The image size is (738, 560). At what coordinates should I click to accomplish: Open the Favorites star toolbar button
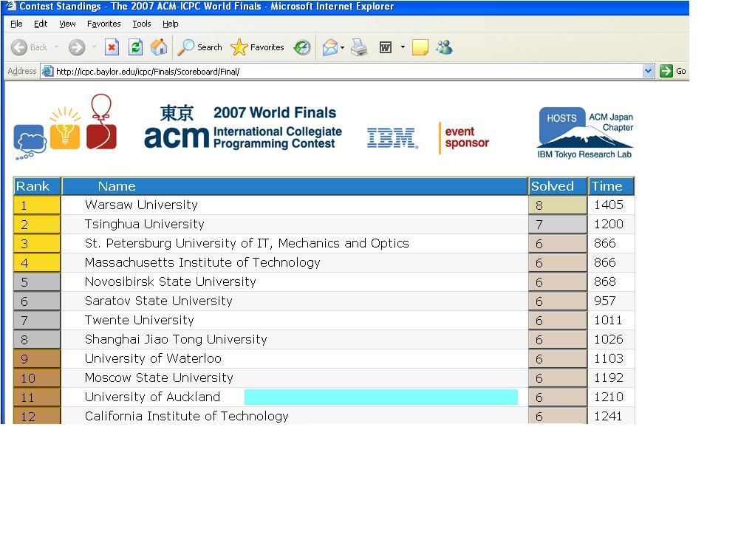click(x=257, y=47)
